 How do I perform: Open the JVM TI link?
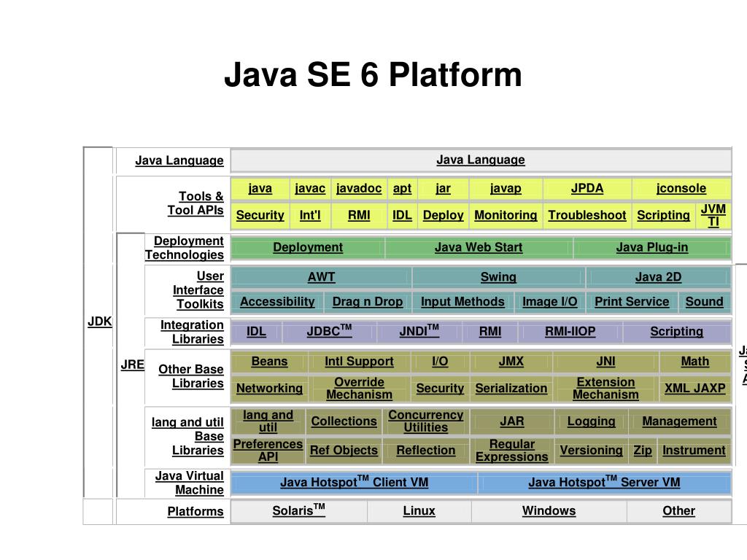click(x=713, y=215)
